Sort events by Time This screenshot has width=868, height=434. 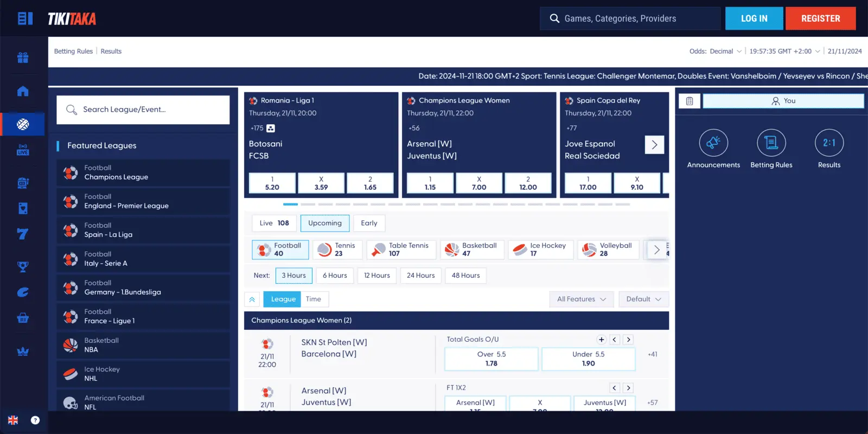pyautogui.click(x=314, y=299)
